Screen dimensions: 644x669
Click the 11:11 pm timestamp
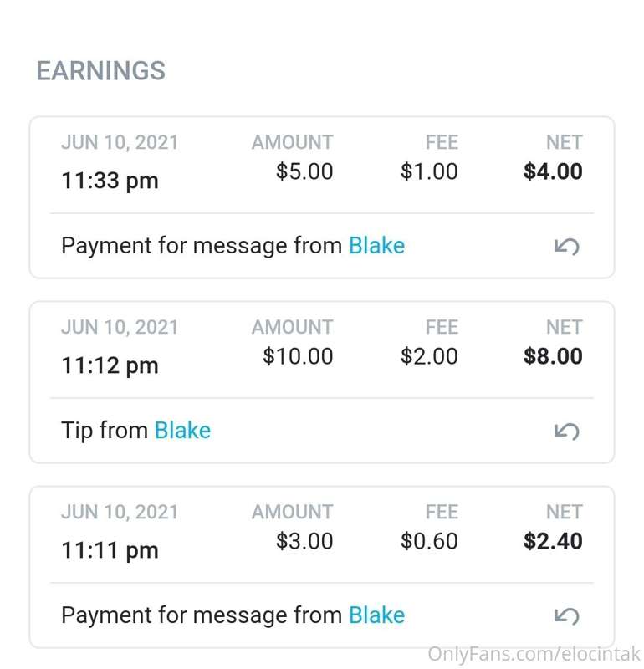click(x=110, y=550)
